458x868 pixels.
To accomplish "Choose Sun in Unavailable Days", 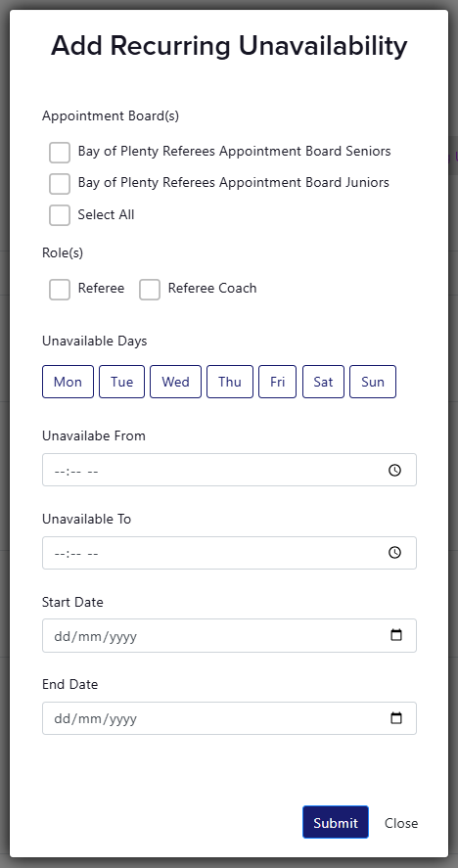I will pos(373,382).
